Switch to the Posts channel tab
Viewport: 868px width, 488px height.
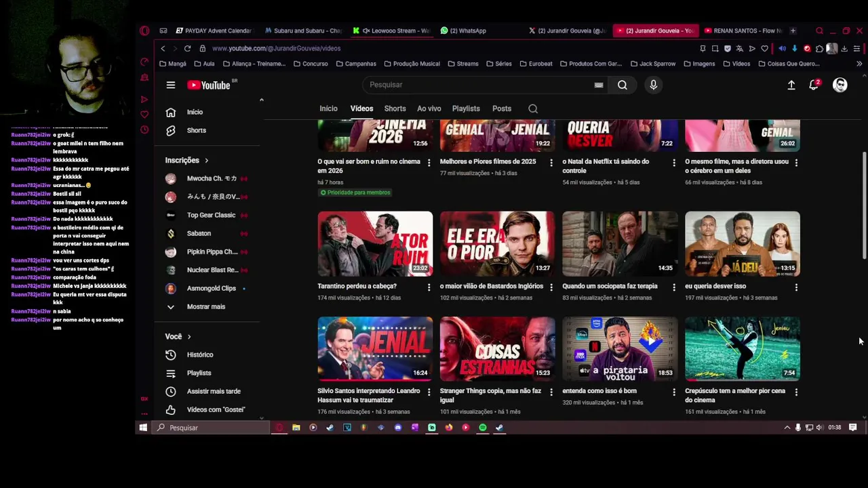[502, 108]
